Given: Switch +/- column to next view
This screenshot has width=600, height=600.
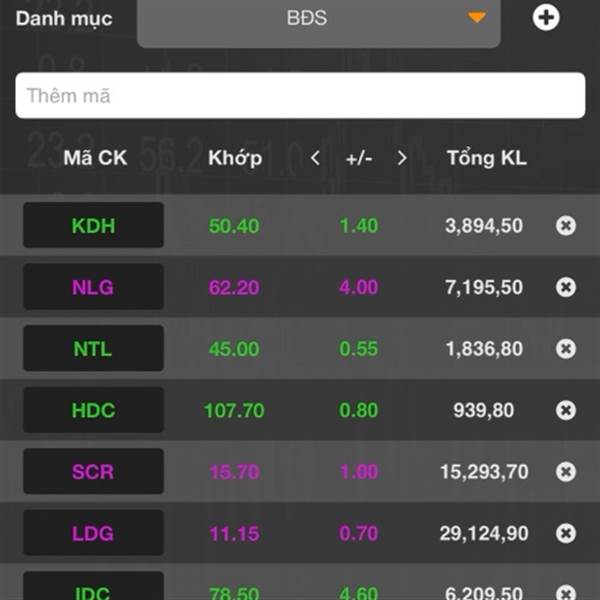Looking at the screenshot, I should tap(402, 158).
